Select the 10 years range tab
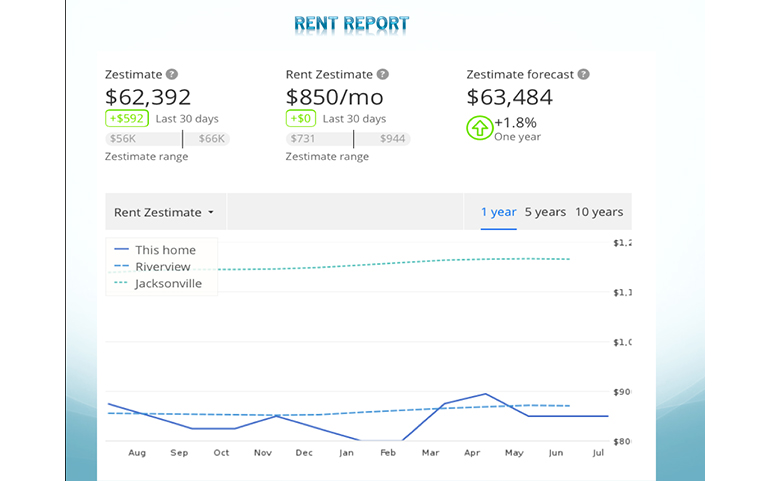Viewport: 775px width, 481px height. (599, 212)
